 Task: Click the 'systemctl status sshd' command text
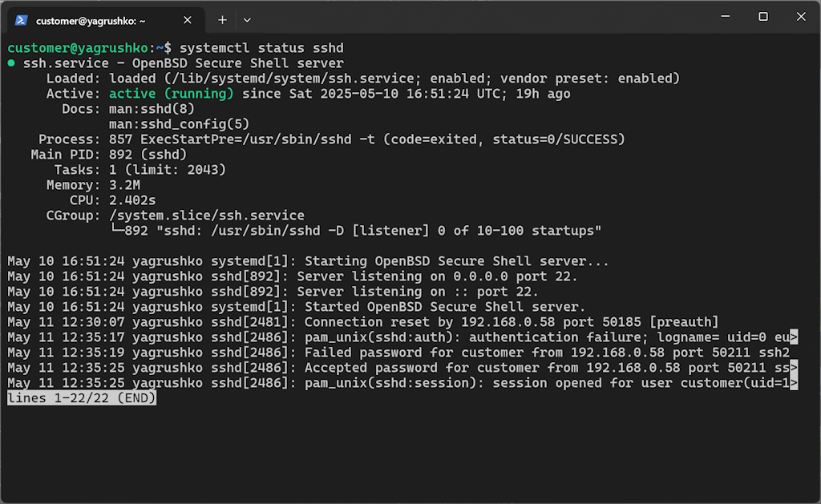click(262, 48)
